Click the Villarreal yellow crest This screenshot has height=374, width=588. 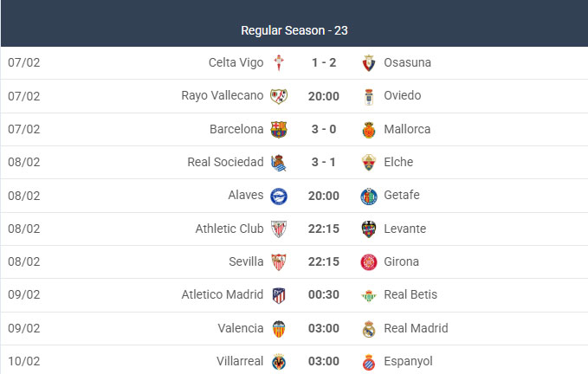pos(279,361)
